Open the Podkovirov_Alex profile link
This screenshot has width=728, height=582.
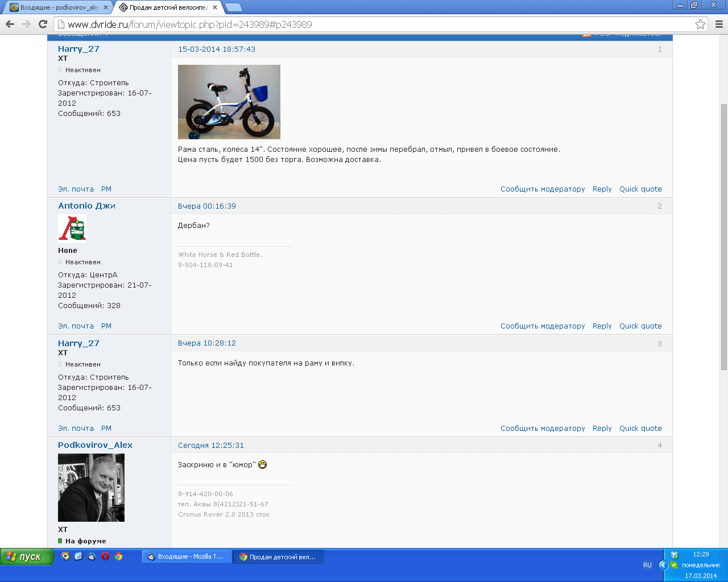pos(95,445)
